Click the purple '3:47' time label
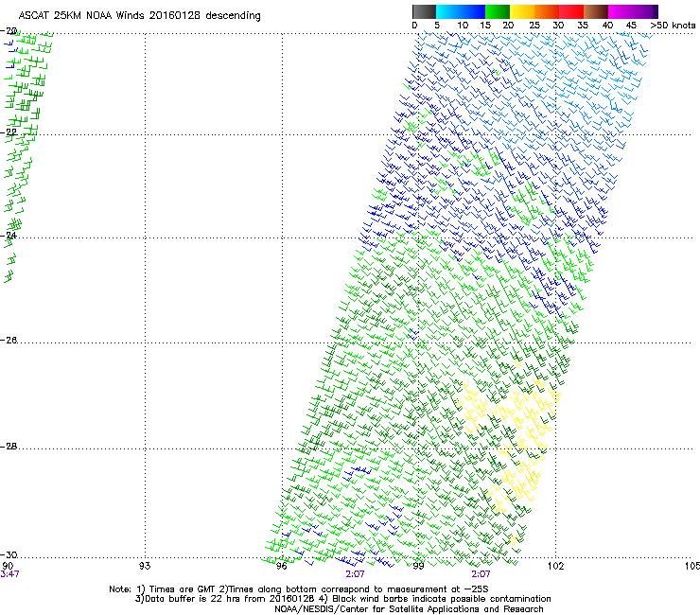 [x=9, y=574]
